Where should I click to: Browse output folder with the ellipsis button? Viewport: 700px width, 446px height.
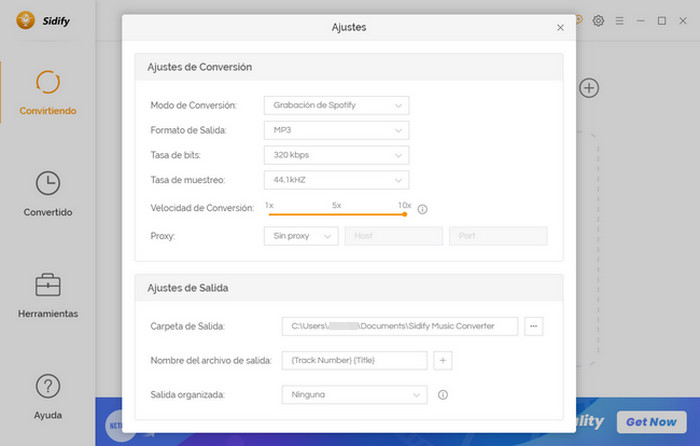[533, 326]
